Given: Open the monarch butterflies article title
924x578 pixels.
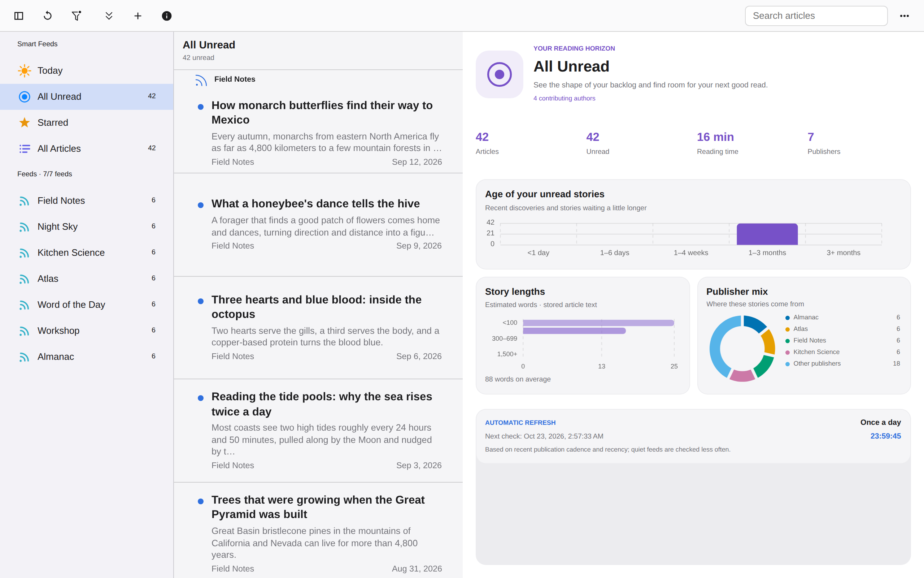Looking at the screenshot, I should tap(322, 112).
